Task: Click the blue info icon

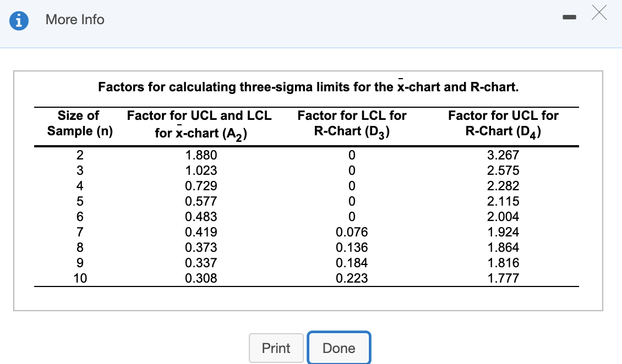Action: 20,20
